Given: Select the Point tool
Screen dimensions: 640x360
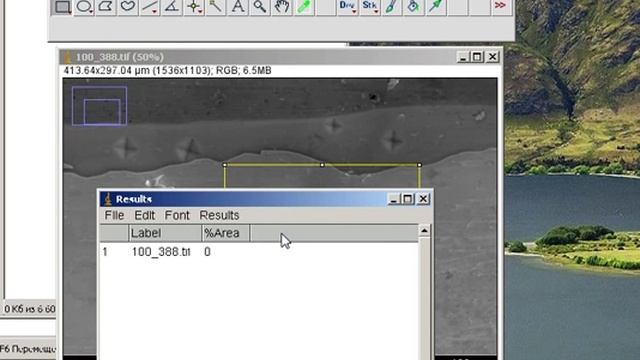Looking at the screenshot, I should point(194,6).
